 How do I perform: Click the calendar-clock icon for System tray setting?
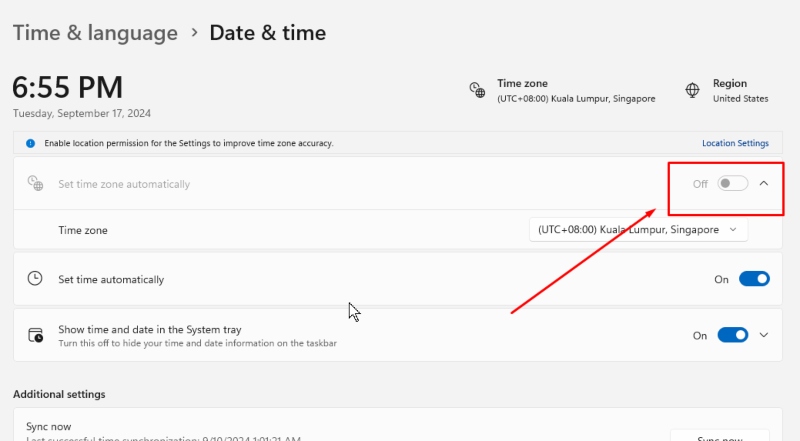coord(35,335)
